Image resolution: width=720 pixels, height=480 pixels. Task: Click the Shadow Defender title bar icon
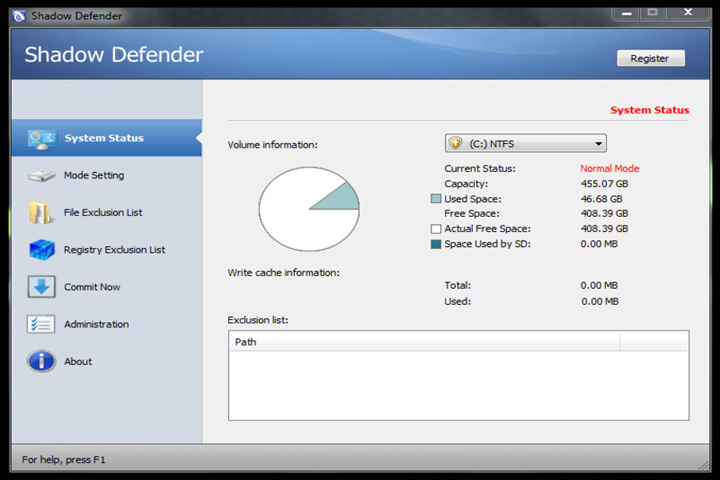pyautogui.click(x=19, y=17)
